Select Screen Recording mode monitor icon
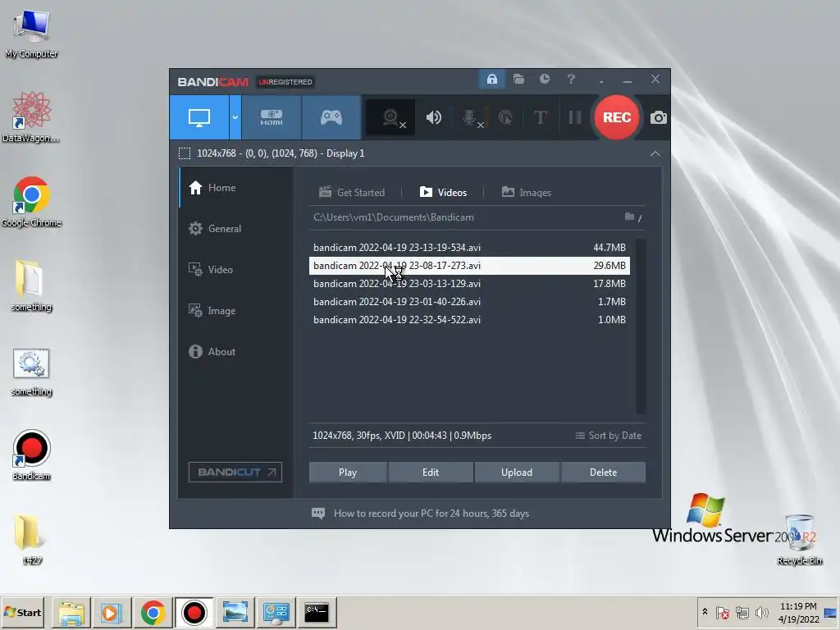The image size is (840, 630). point(199,117)
